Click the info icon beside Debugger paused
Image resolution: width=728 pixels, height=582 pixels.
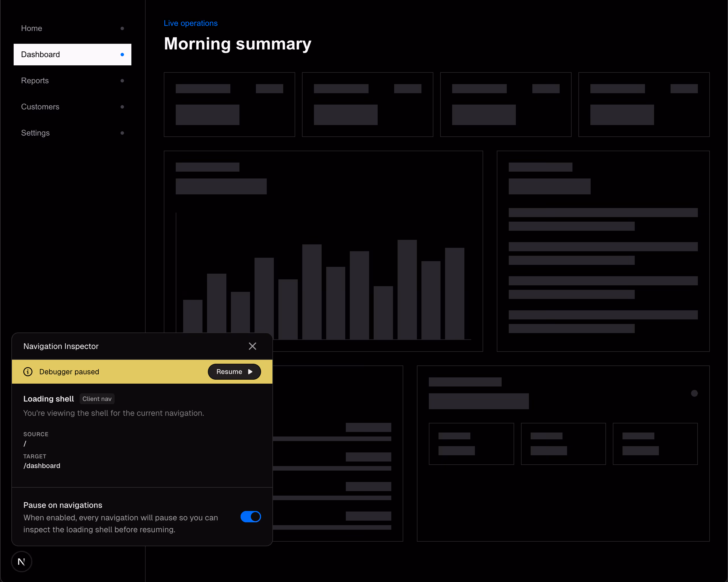(28, 372)
